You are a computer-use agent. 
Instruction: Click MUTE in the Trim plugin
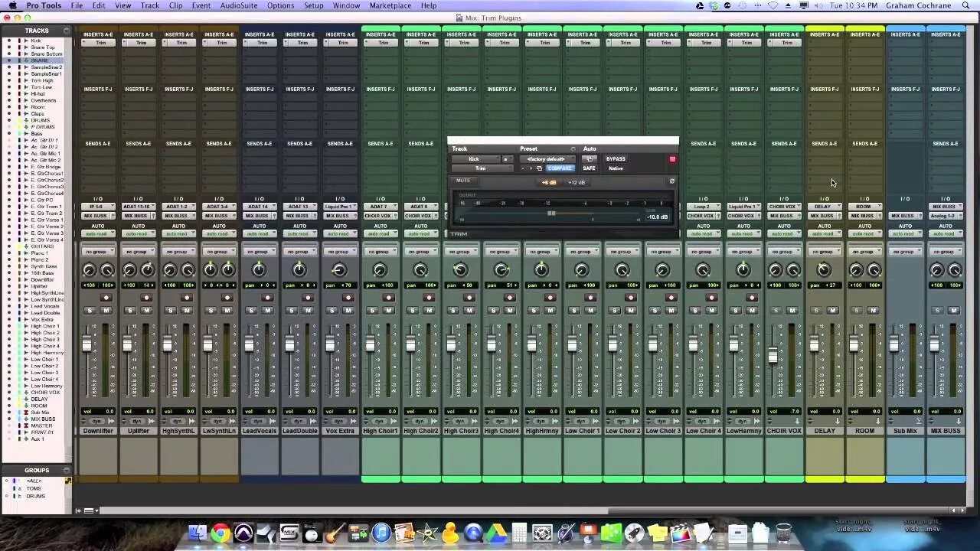coord(465,181)
